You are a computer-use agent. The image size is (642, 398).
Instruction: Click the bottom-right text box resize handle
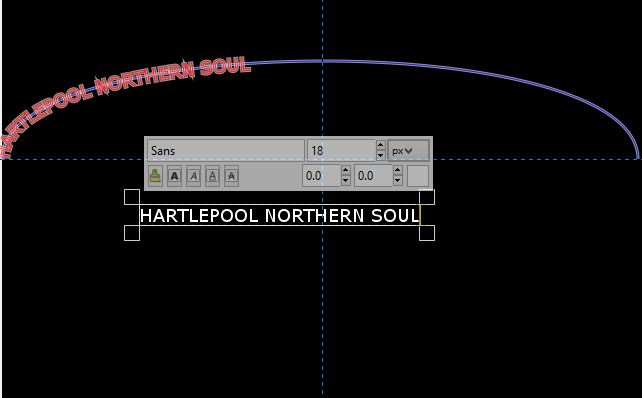(x=427, y=233)
